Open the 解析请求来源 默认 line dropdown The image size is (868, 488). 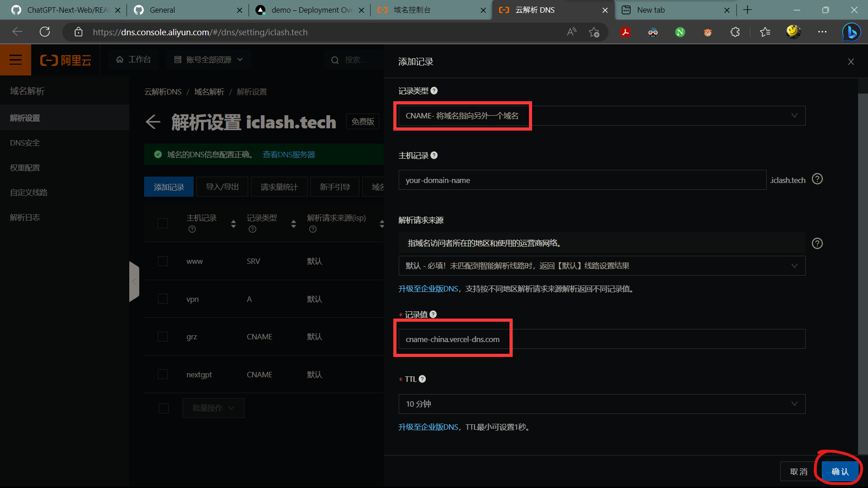point(601,266)
